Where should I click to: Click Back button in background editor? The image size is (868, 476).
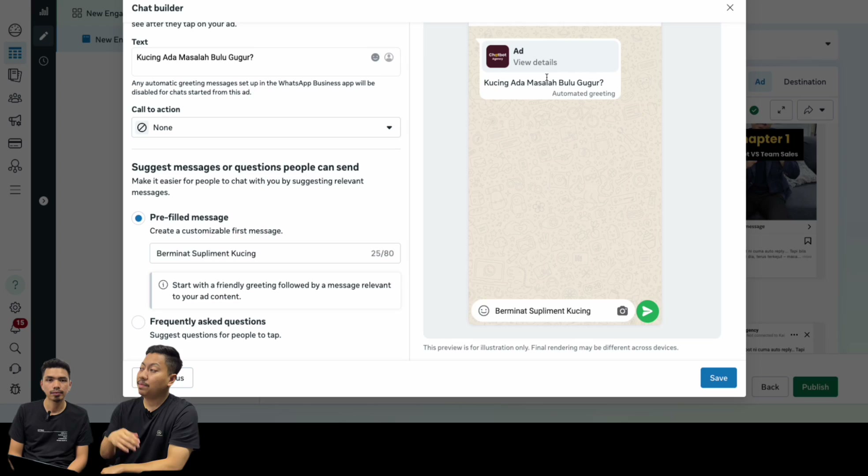click(770, 387)
